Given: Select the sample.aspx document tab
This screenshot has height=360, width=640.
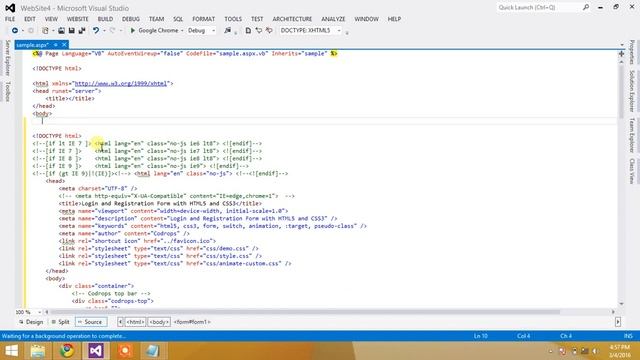Looking at the screenshot, I should coord(32,45).
